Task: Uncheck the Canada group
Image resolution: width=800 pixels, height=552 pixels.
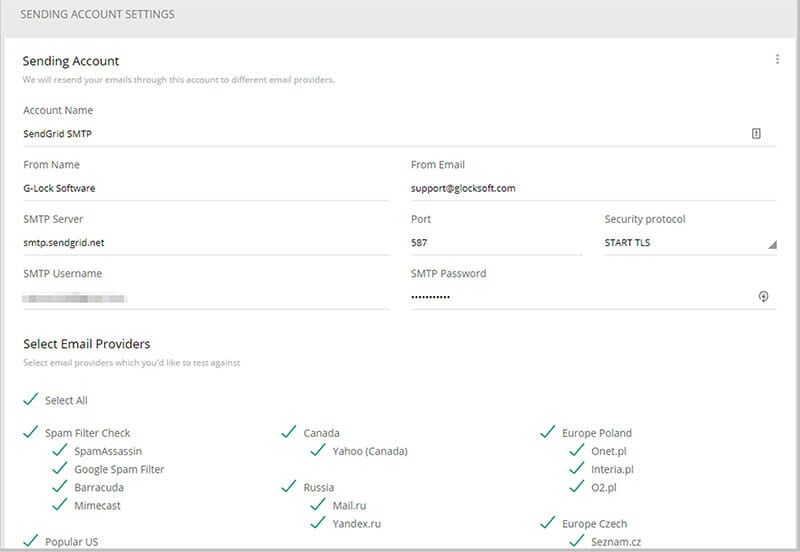Action: tap(289, 432)
